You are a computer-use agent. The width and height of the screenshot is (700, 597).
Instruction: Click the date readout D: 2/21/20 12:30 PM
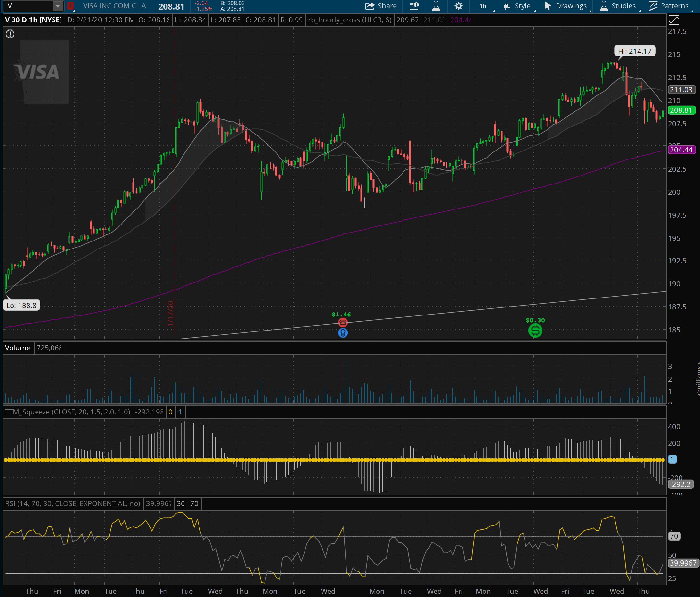point(100,20)
